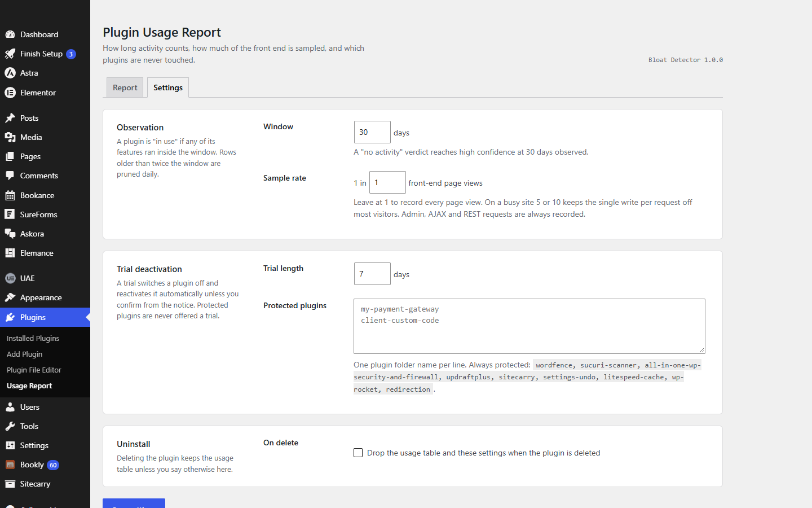This screenshot has width=812, height=508.
Task: Click the 'Plugin Usage Report' heading
Action: [162, 32]
